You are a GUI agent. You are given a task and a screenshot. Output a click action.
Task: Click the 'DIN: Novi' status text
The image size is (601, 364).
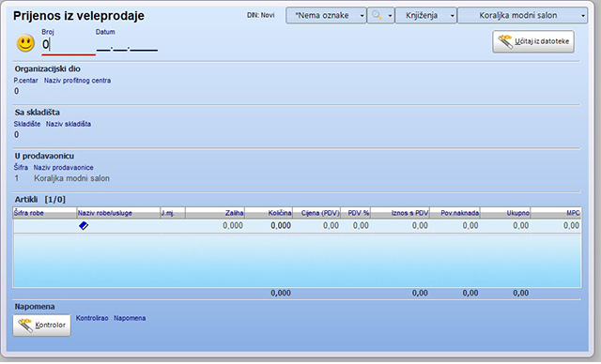261,15
